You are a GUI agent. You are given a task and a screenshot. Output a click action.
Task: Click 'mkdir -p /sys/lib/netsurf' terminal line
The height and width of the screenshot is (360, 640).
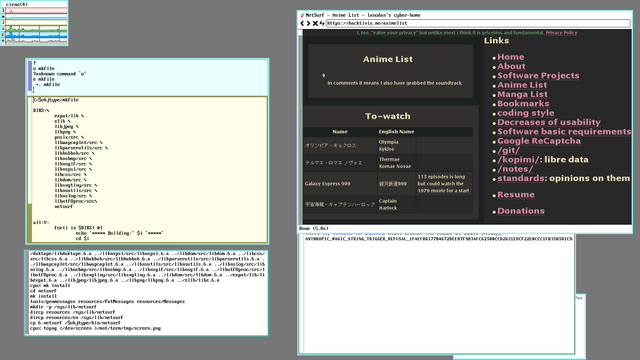63,307
